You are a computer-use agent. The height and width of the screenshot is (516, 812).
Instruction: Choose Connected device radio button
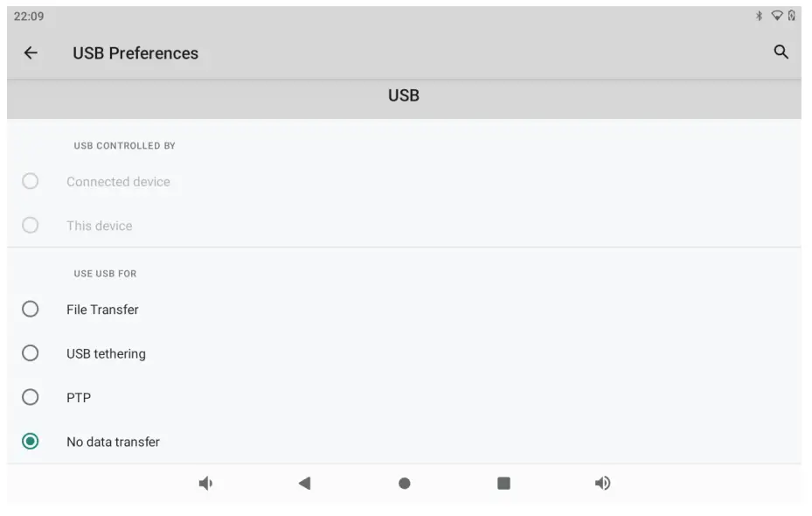coord(31,181)
